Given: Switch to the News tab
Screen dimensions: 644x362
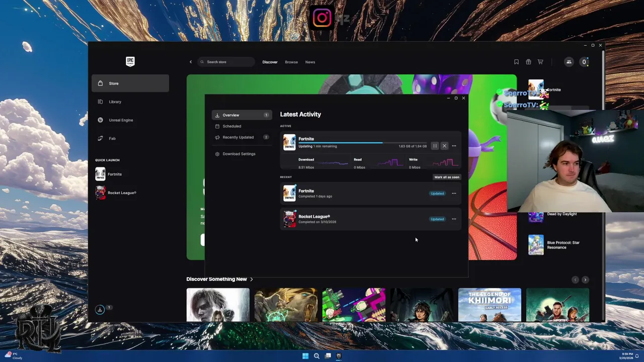Looking at the screenshot, I should point(310,62).
